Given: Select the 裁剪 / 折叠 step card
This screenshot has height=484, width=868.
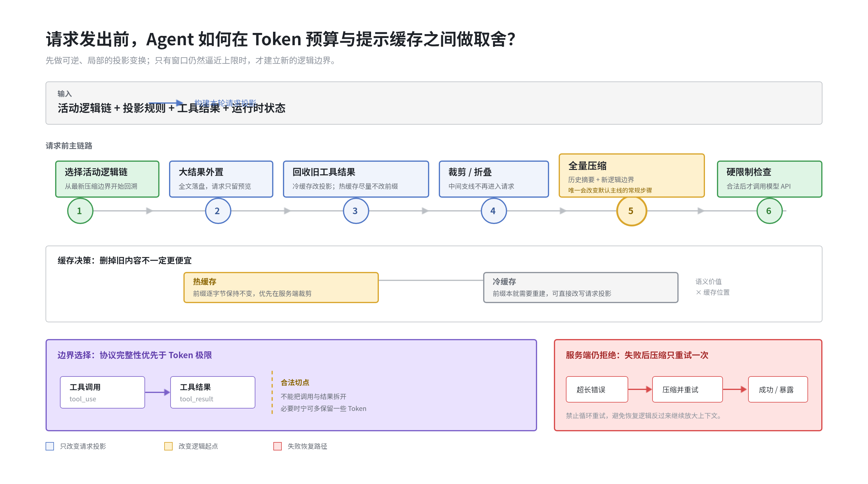Looking at the screenshot, I should coord(494,179).
